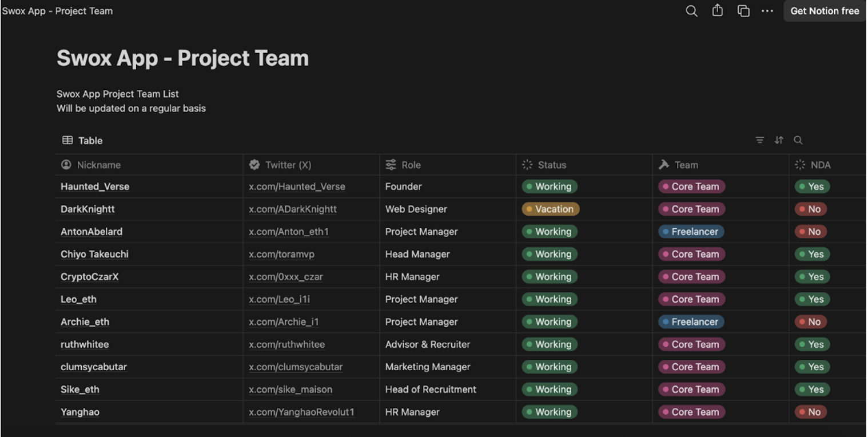Follow the x.com/clumsycabutar link
Viewport: 868px width, 437px height.
[296, 367]
